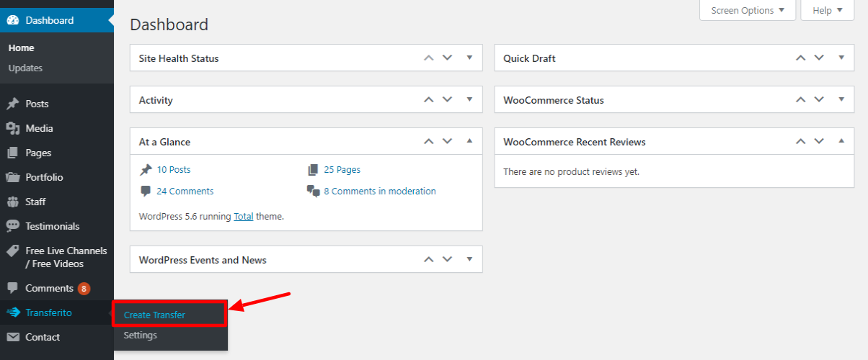Click the Transferito arrow icon
This screenshot has height=360, width=868.
(x=13, y=312)
